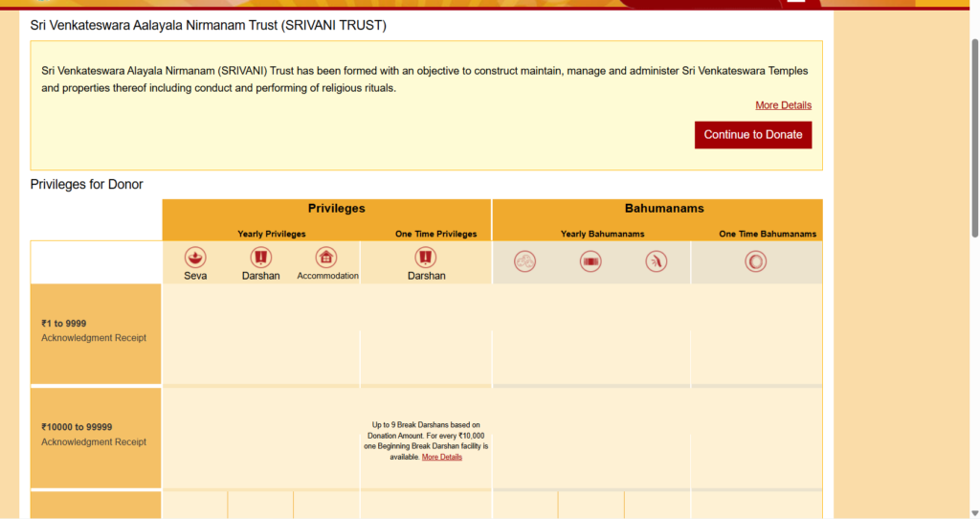Image resolution: width=980 pixels, height=519 pixels.
Task: Click the ₹10000 to 99999 donation row
Action: pyautogui.click(x=96, y=435)
